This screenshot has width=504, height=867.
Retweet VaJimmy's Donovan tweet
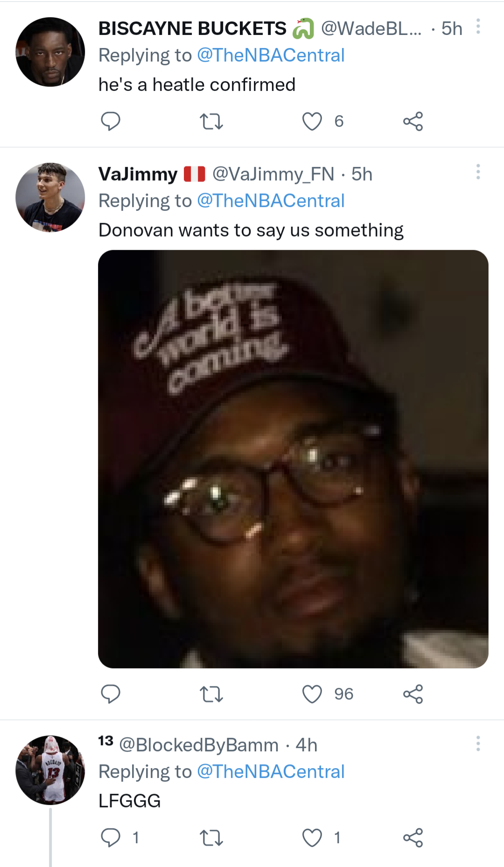point(211,694)
